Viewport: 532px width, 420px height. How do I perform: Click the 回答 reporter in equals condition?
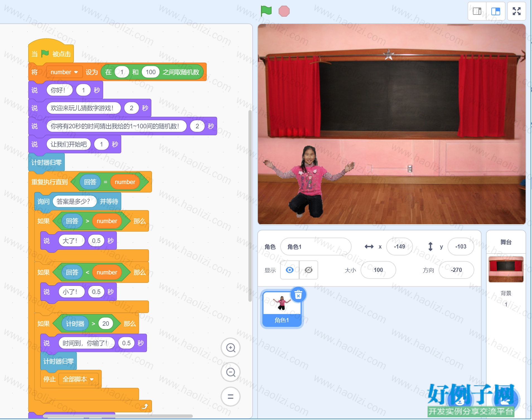(x=90, y=182)
